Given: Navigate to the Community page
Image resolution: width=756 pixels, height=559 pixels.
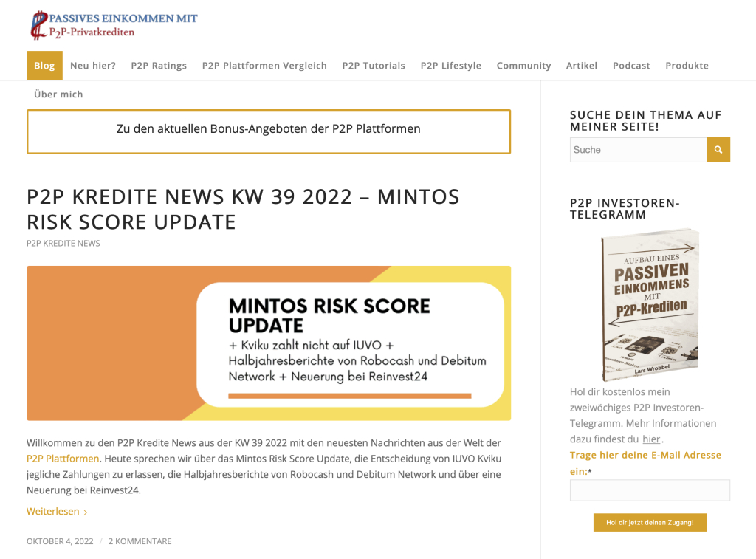Looking at the screenshot, I should coord(523,66).
